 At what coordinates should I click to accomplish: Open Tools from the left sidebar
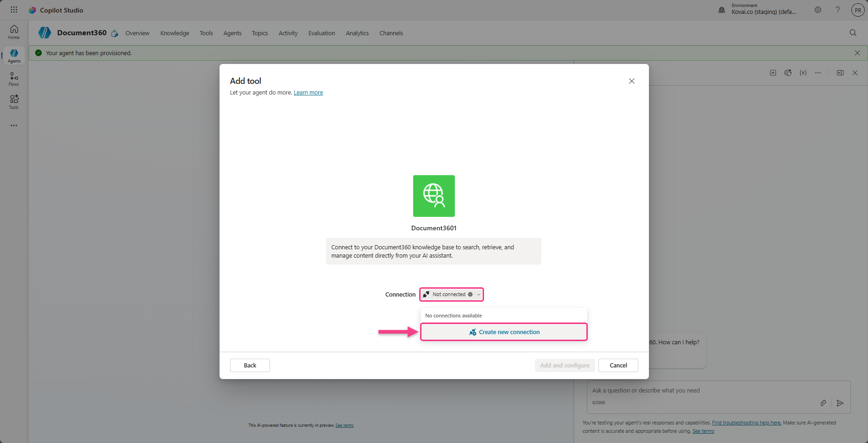coord(14,101)
